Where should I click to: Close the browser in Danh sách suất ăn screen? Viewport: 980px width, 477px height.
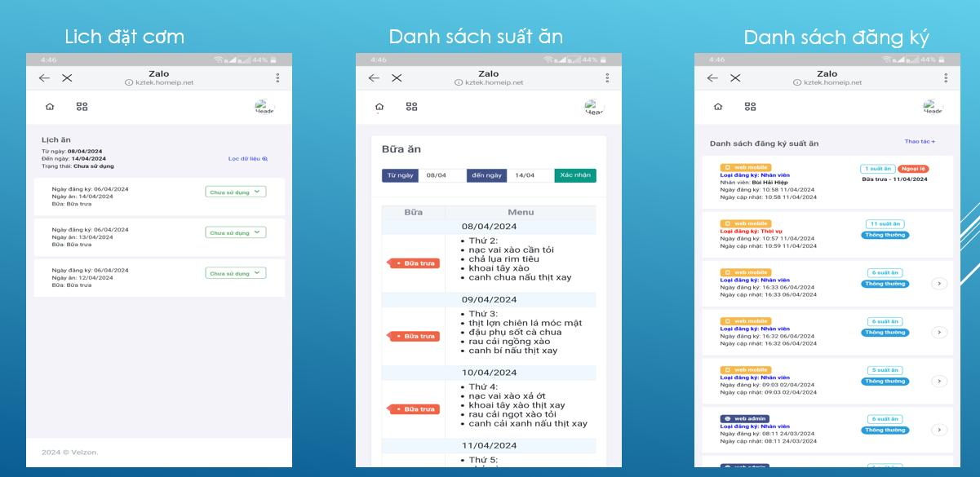[397, 78]
